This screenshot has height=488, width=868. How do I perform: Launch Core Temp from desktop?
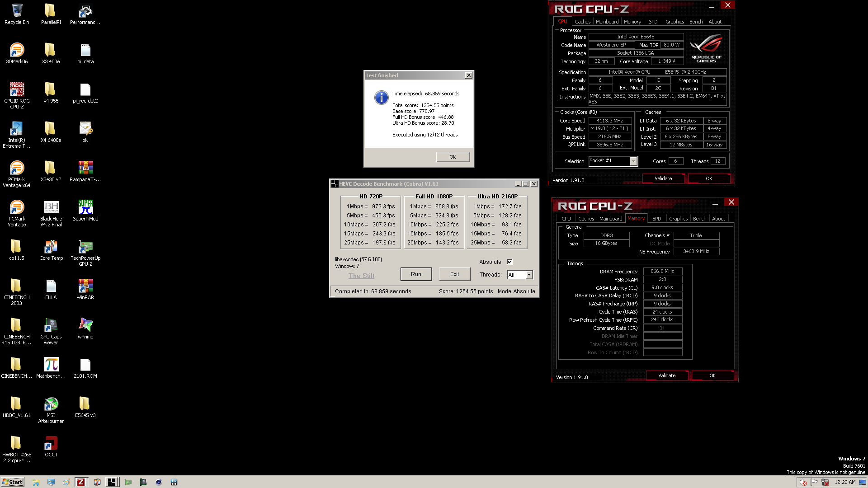(51, 250)
